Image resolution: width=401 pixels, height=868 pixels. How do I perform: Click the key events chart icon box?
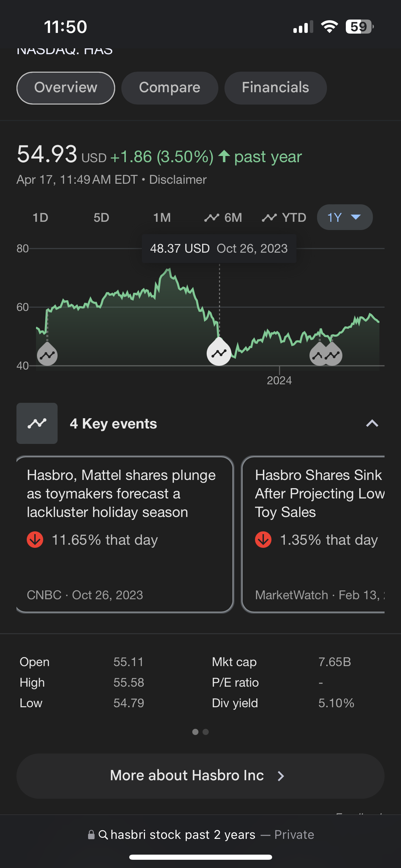pyautogui.click(x=37, y=423)
